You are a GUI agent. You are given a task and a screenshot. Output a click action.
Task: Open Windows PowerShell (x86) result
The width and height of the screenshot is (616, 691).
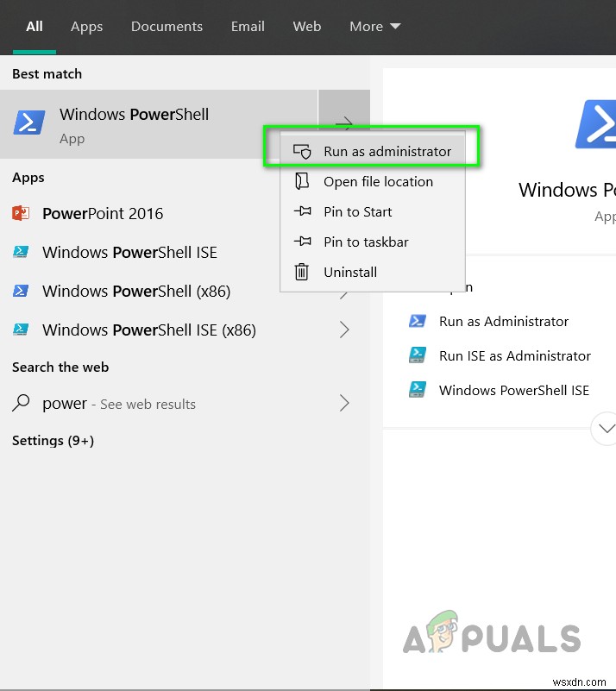[141, 292]
